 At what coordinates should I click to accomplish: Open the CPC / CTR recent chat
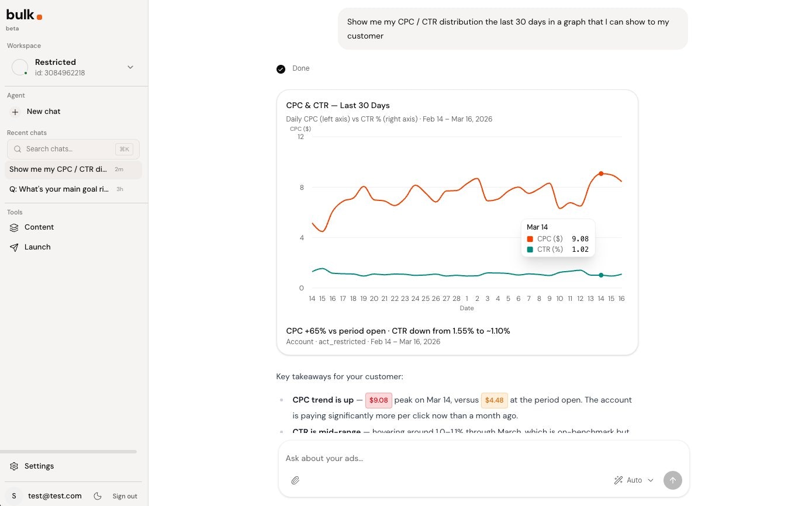pyautogui.click(x=58, y=169)
